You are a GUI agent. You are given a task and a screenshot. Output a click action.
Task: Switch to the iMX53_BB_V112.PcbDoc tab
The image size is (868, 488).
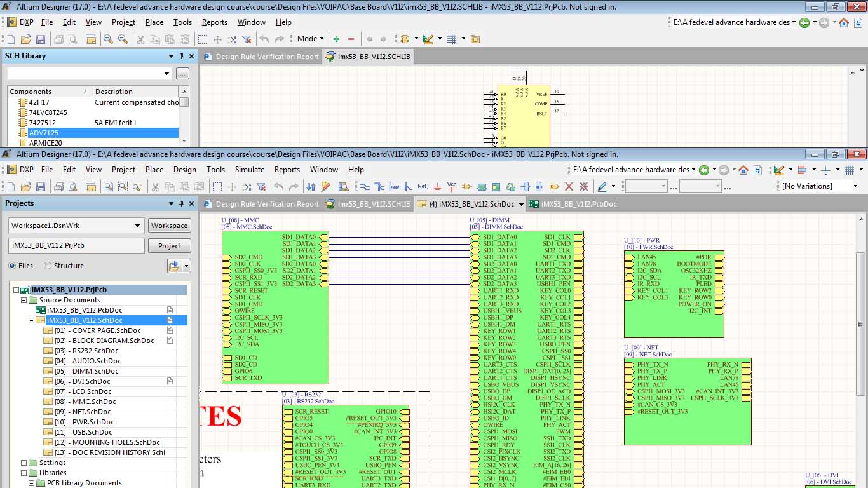click(x=578, y=204)
